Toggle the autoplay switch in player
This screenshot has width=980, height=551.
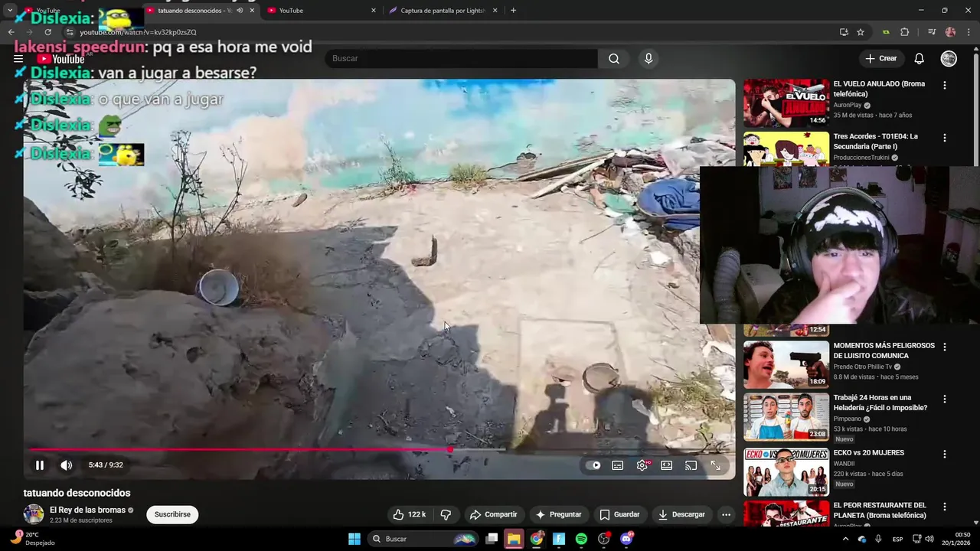(593, 465)
